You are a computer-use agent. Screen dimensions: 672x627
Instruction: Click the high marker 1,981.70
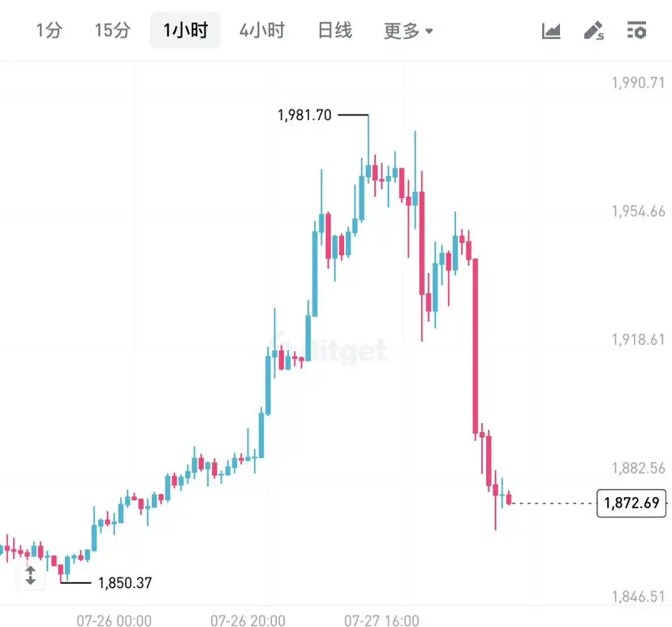304,115
